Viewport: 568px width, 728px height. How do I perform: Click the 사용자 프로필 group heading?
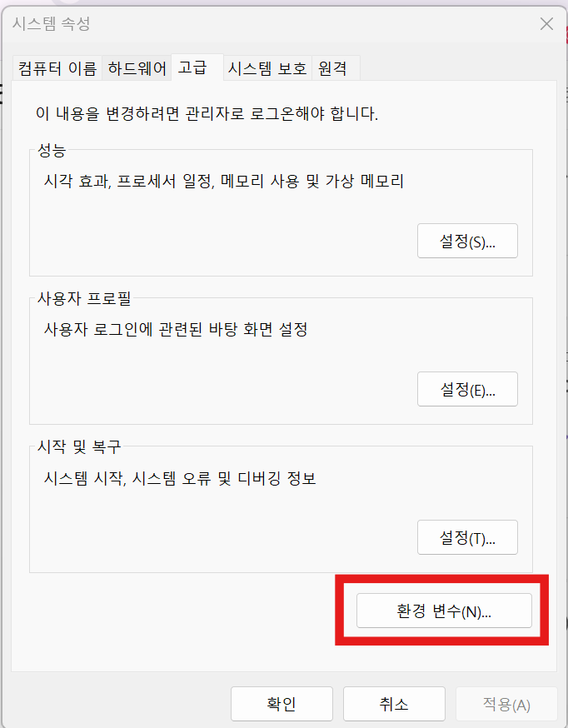pyautogui.click(x=84, y=298)
